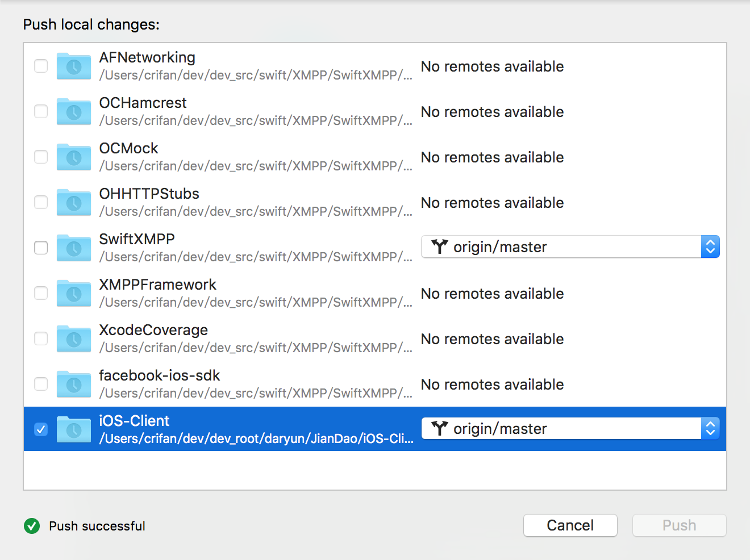The width and height of the screenshot is (750, 560).
Task: Open SwiftXMPP origin/master branch dropdown
Action: (561, 247)
